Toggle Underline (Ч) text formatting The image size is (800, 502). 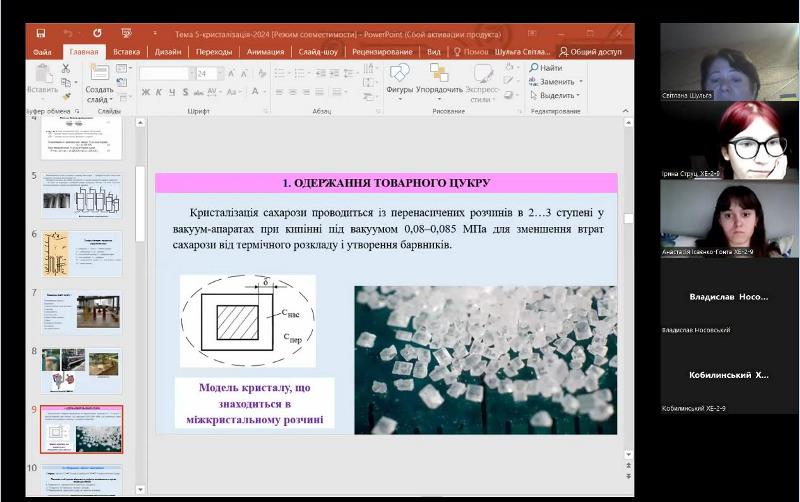(x=171, y=92)
